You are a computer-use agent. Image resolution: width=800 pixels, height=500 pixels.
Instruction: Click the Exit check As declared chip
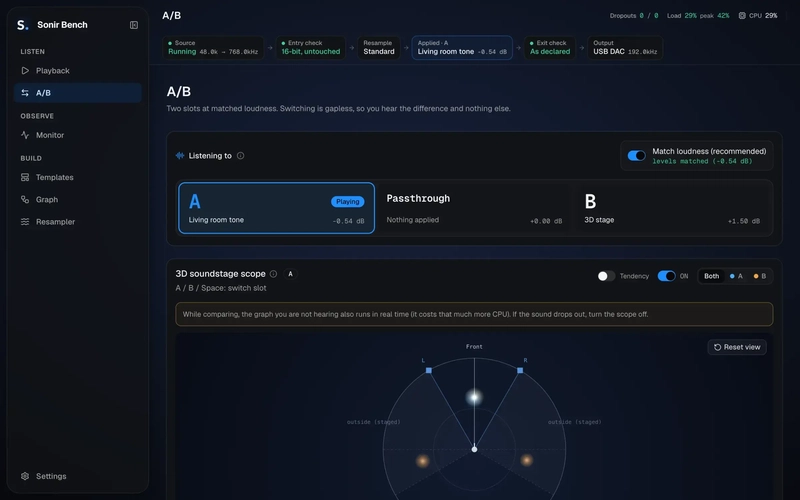[x=550, y=47]
